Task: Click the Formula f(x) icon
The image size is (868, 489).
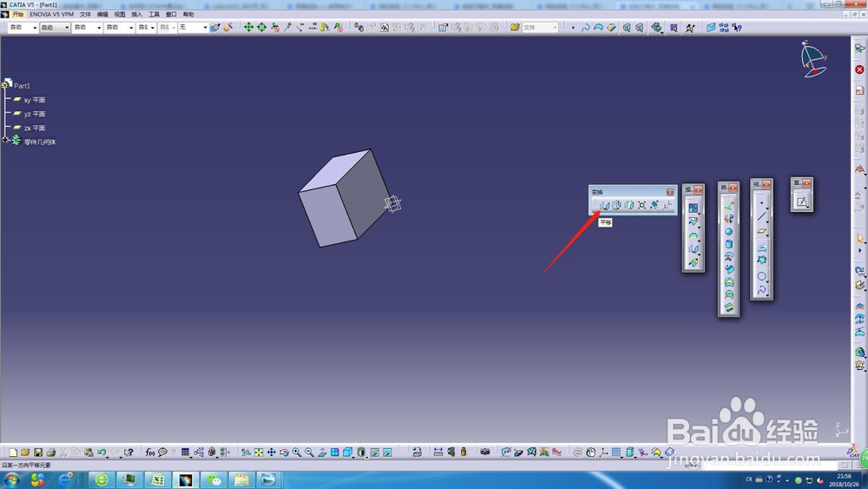Action: click(x=150, y=453)
